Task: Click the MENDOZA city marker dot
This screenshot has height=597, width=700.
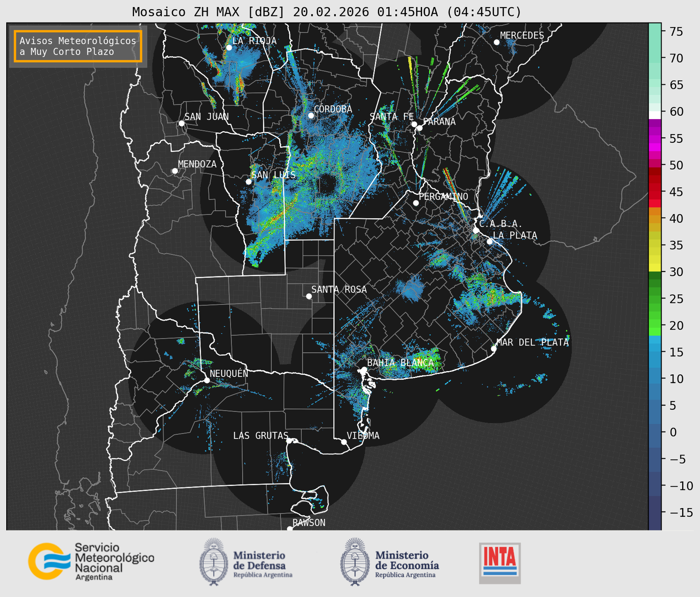Action: click(x=175, y=171)
